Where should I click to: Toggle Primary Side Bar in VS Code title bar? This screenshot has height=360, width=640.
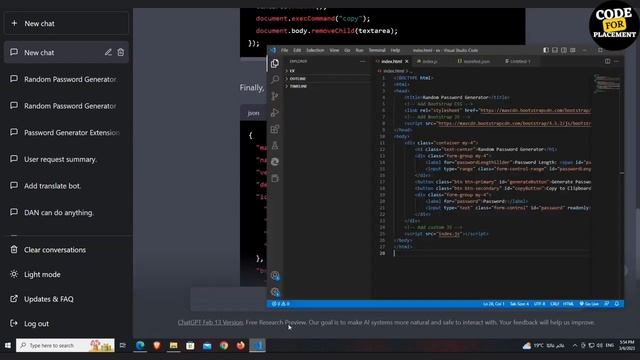[546, 50]
